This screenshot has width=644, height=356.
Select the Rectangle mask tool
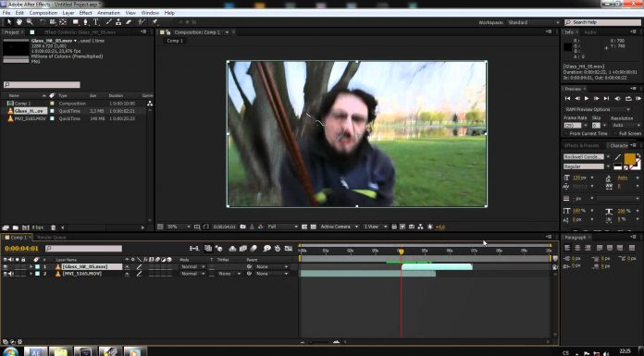[x=76, y=22]
